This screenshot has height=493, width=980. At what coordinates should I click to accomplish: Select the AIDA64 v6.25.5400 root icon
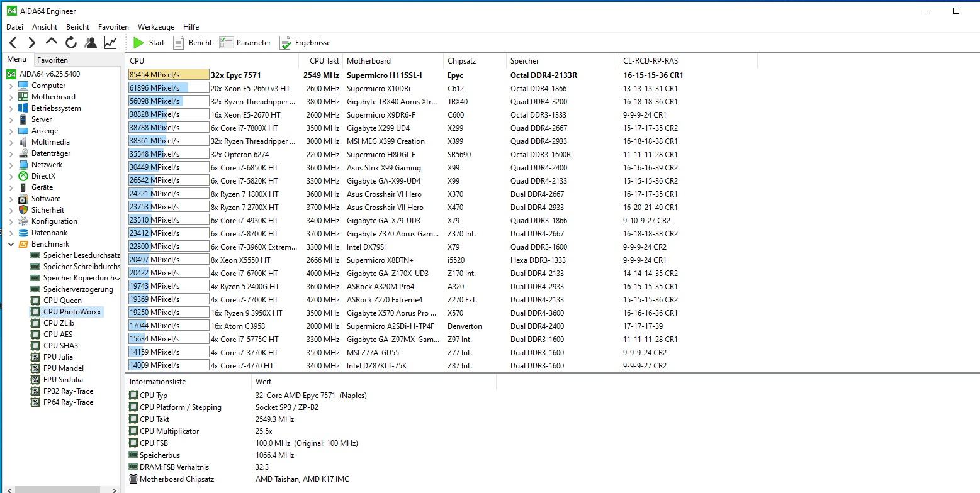11,74
